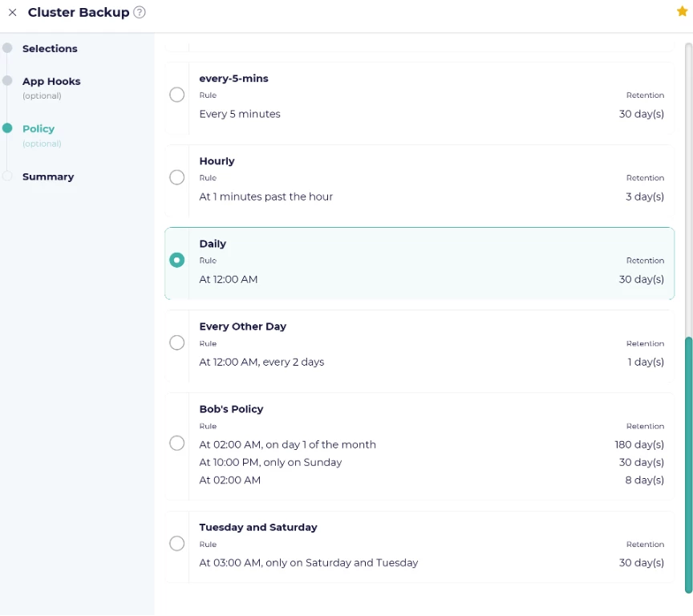The width and height of the screenshot is (693, 616).
Task: Click the App Hooks step indicator dot
Action: click(x=7, y=81)
